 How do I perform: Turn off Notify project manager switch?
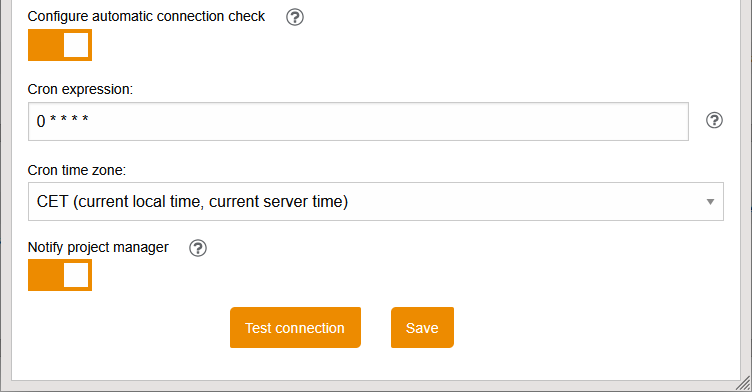(x=60, y=275)
